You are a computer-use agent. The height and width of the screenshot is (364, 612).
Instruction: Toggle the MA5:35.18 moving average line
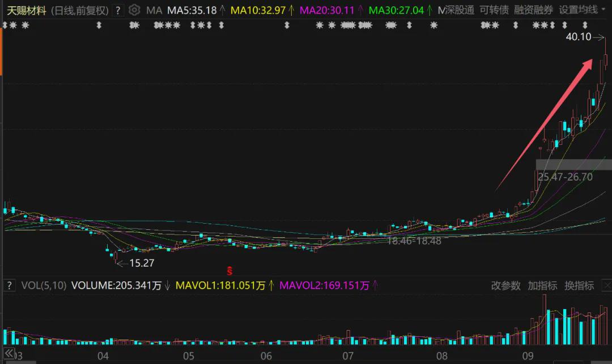(x=192, y=10)
